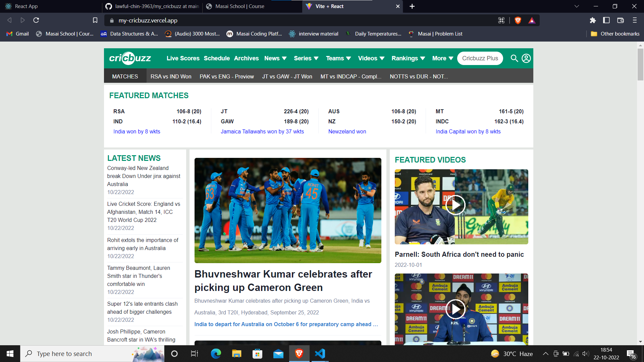Open the Rankings dropdown menu
Screen dimensions: 644x362
[x=408, y=58]
